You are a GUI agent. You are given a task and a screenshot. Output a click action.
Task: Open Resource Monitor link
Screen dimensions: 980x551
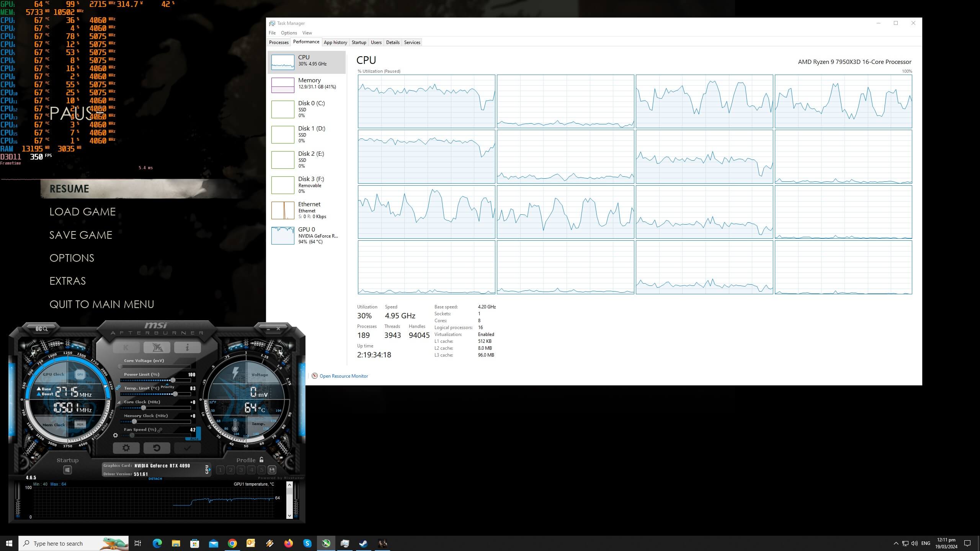[x=343, y=376]
